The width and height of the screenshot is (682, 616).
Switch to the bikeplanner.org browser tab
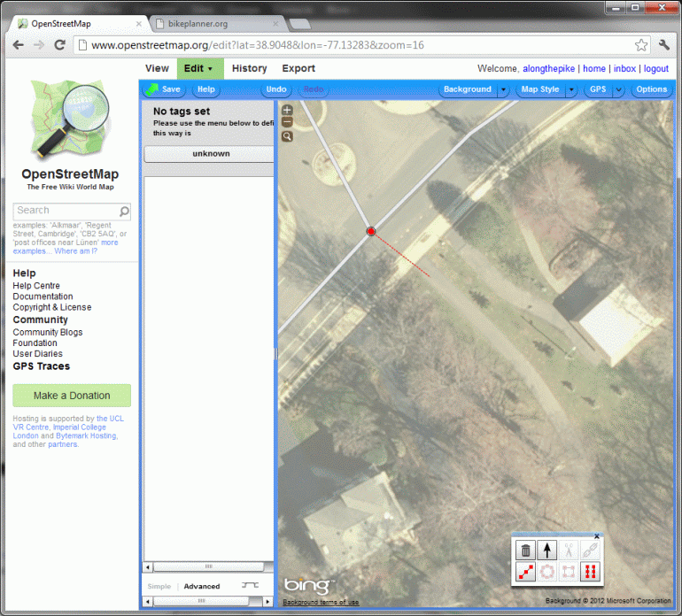tap(217, 24)
